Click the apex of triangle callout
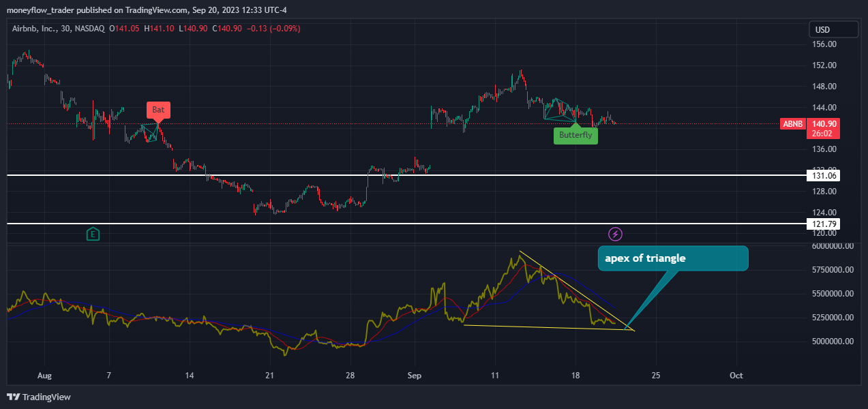Screen dimensions: 868x409 point(673,258)
